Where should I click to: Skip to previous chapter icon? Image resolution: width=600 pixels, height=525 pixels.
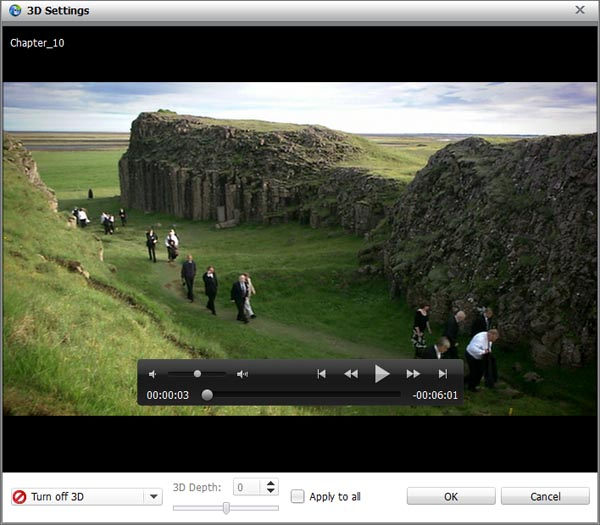tap(321, 374)
